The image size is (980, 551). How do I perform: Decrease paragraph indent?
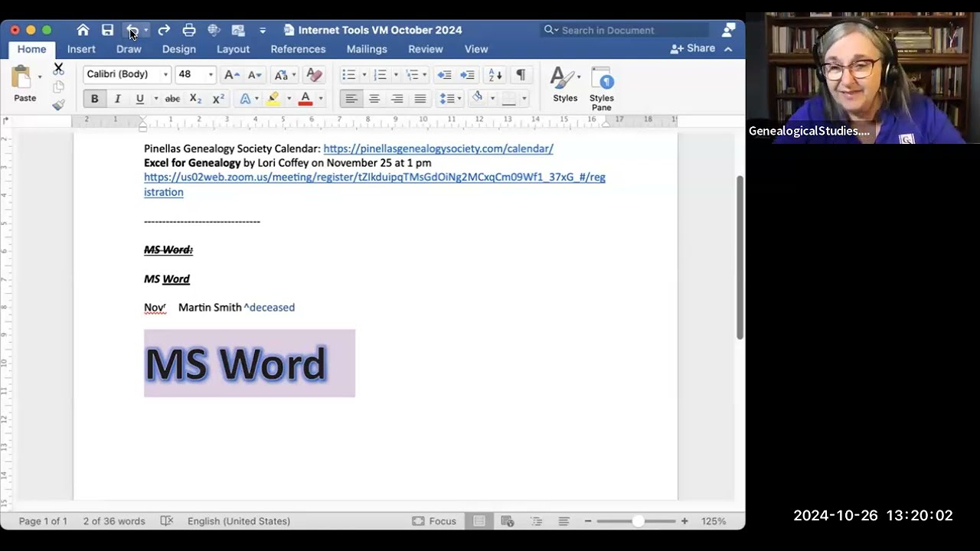tap(444, 74)
